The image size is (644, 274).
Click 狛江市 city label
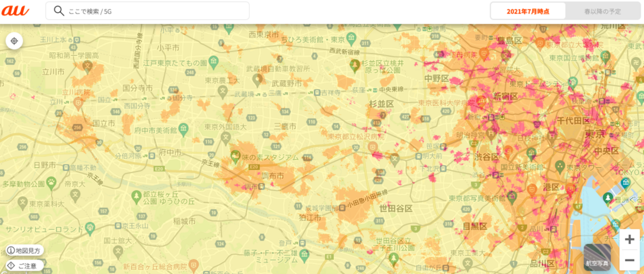(310, 217)
